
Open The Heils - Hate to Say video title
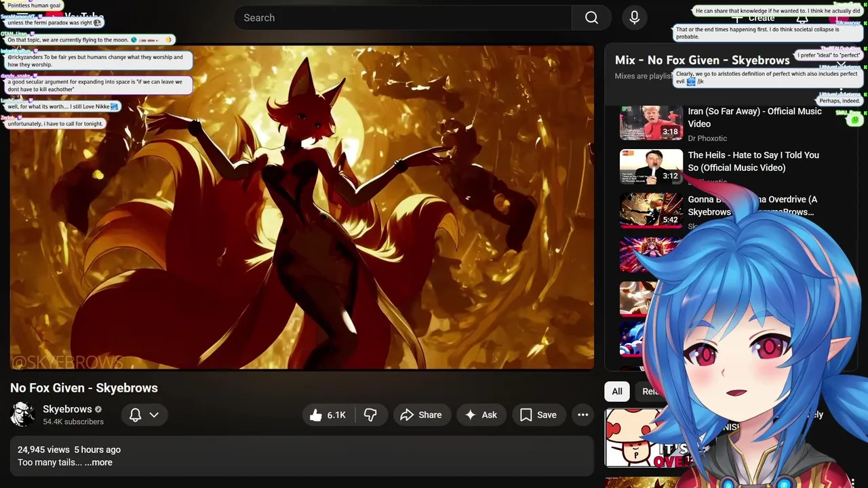753,161
